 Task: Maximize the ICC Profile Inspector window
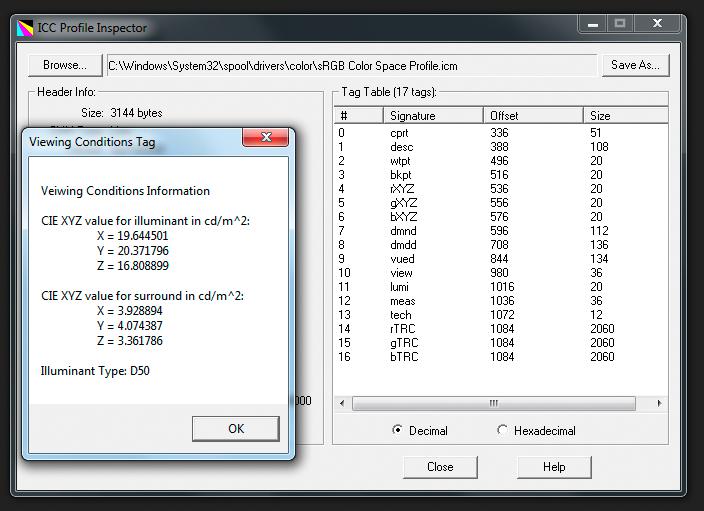click(x=620, y=24)
